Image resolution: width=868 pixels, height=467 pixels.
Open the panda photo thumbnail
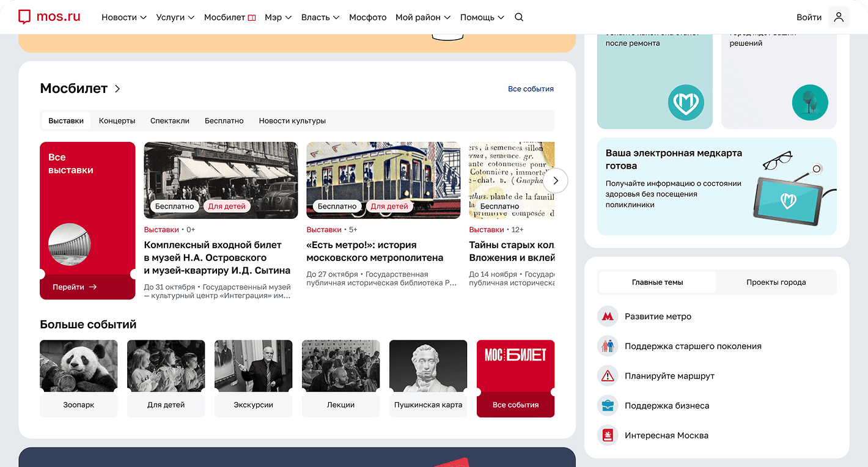pyautogui.click(x=79, y=366)
